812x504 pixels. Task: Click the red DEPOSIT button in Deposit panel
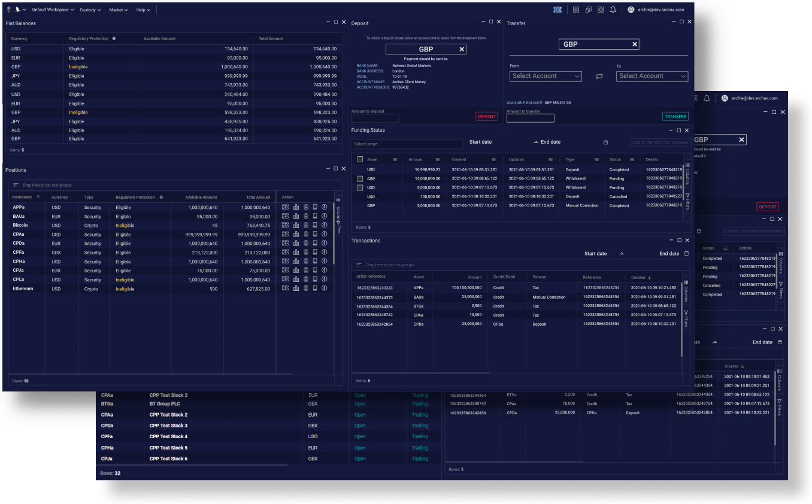click(x=487, y=117)
